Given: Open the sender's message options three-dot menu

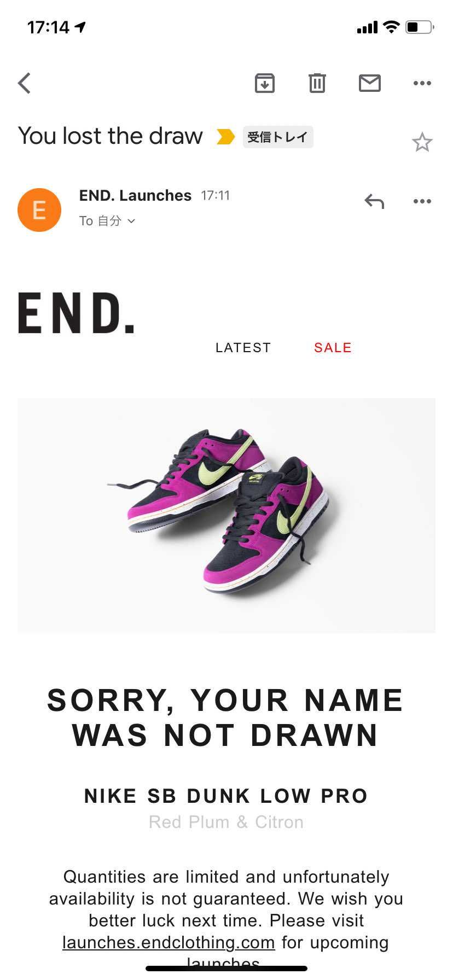Looking at the screenshot, I should (422, 201).
